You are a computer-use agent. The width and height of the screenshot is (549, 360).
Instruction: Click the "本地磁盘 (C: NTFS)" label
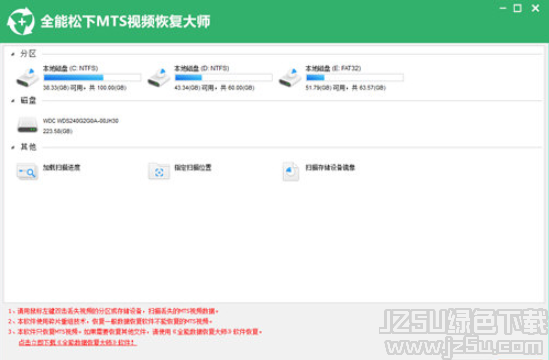pyautogui.click(x=70, y=68)
